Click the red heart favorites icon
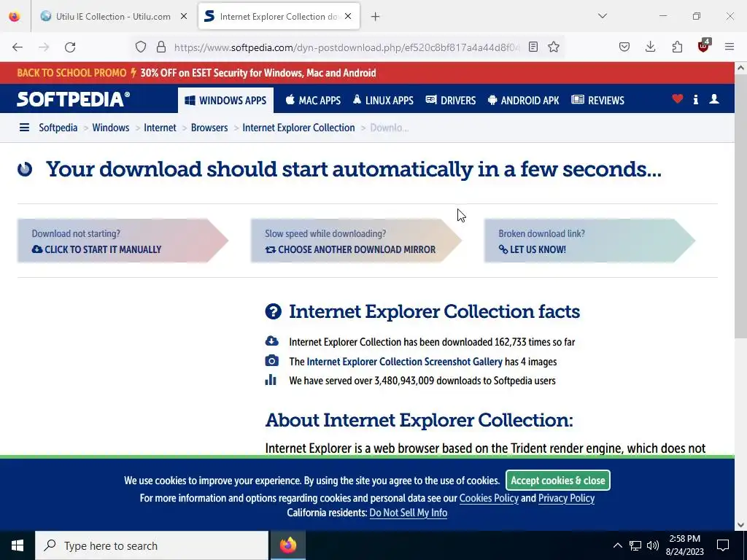This screenshot has height=560, width=747. click(678, 99)
